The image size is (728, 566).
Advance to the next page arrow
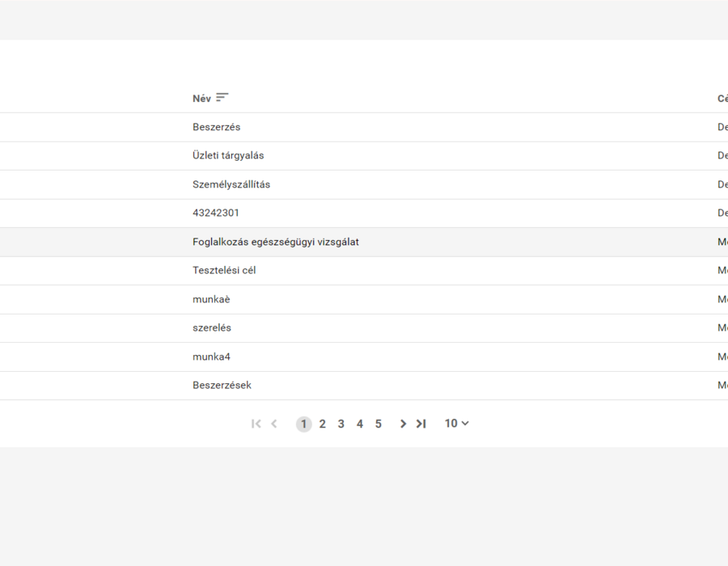pos(403,424)
